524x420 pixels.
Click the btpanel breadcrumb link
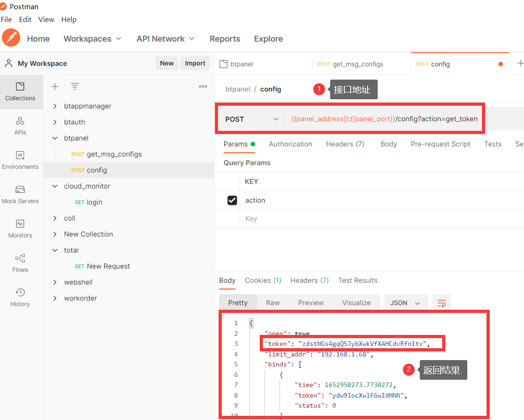(238, 89)
